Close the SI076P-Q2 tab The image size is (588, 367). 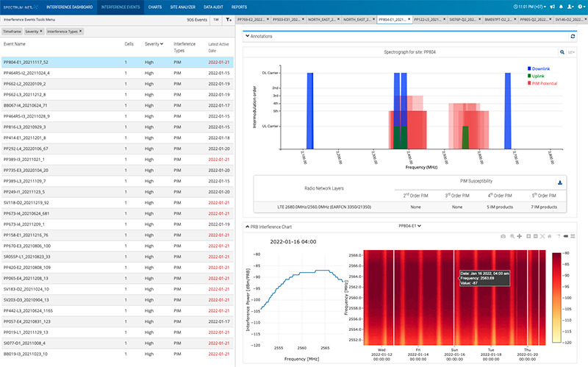click(x=480, y=19)
